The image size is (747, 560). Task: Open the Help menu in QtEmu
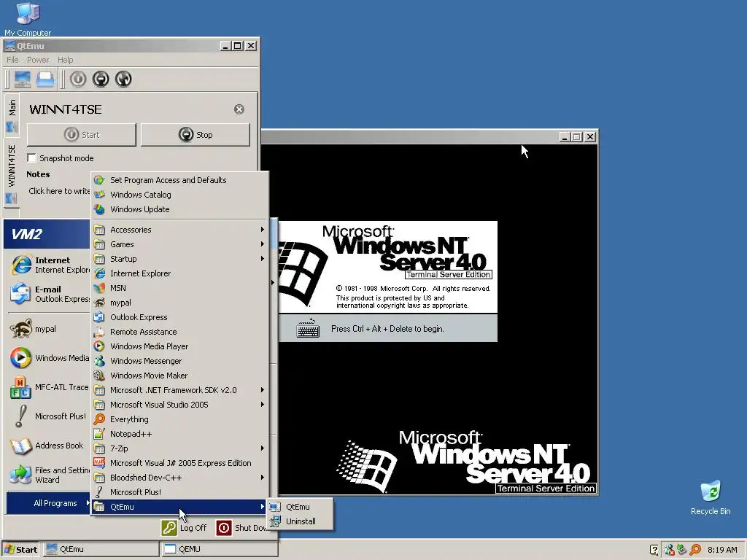(x=65, y=60)
